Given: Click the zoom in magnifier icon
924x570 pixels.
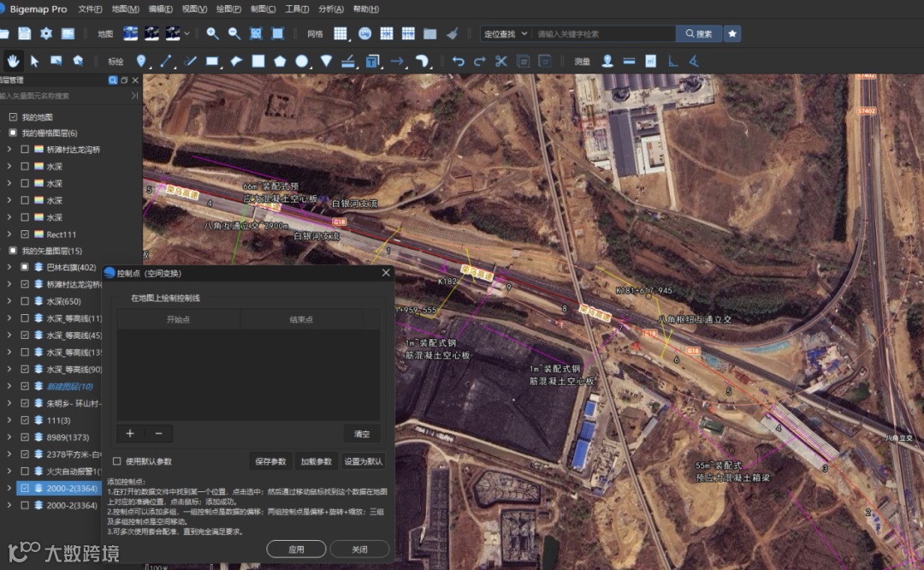Looking at the screenshot, I should coord(212,33).
